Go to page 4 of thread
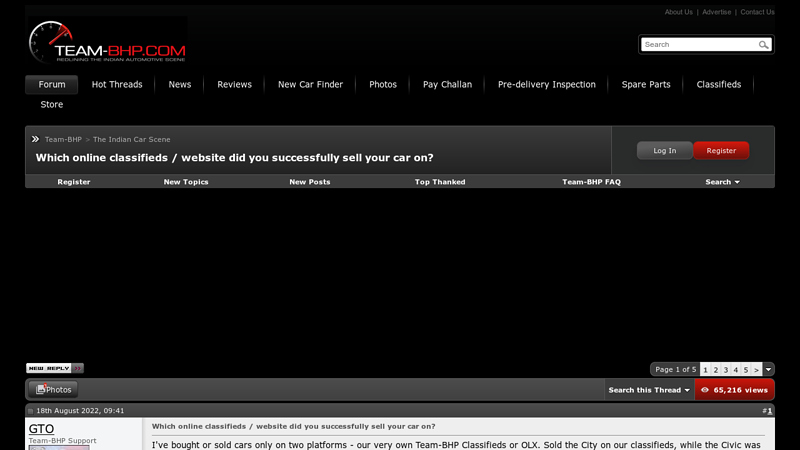Viewport: 800px width, 450px height. [x=736, y=369]
